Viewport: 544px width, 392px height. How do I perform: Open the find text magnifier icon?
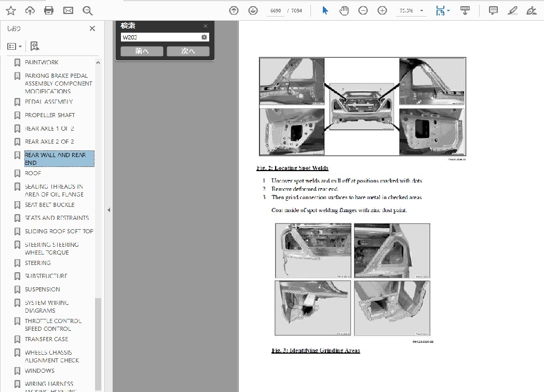pyautogui.click(x=87, y=11)
